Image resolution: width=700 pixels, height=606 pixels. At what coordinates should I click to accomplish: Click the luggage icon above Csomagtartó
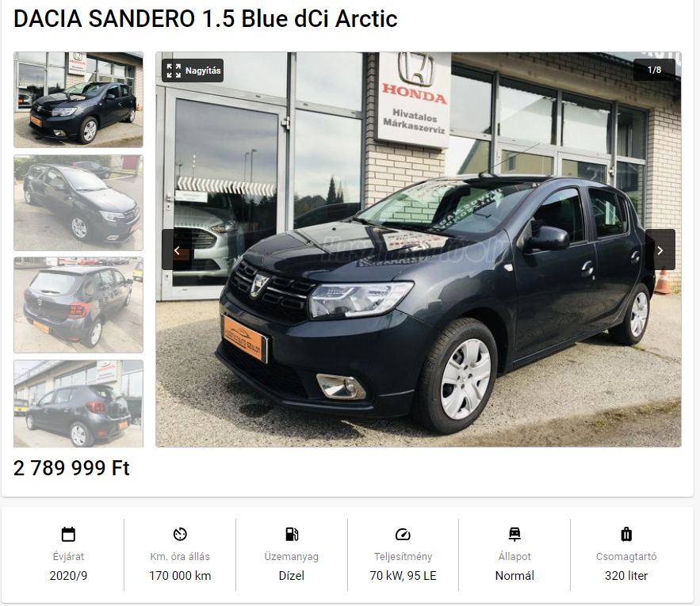tap(626, 534)
